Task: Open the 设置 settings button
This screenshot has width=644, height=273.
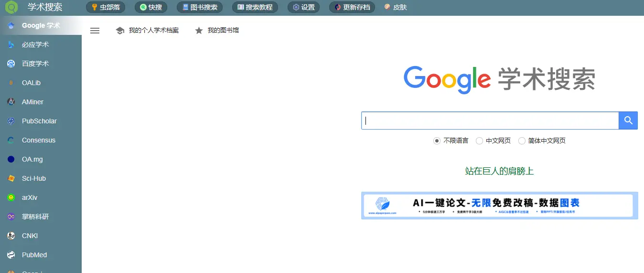Action: pos(304,7)
